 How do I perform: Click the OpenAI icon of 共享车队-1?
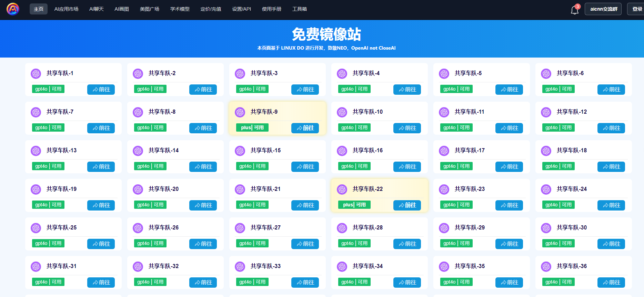click(x=36, y=73)
